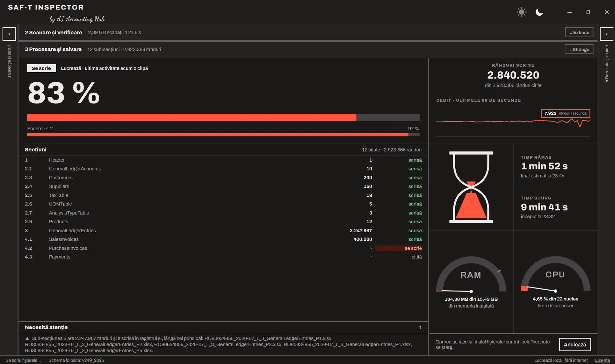Collapse the Procesare și salvare section with Strânge

tap(579, 50)
